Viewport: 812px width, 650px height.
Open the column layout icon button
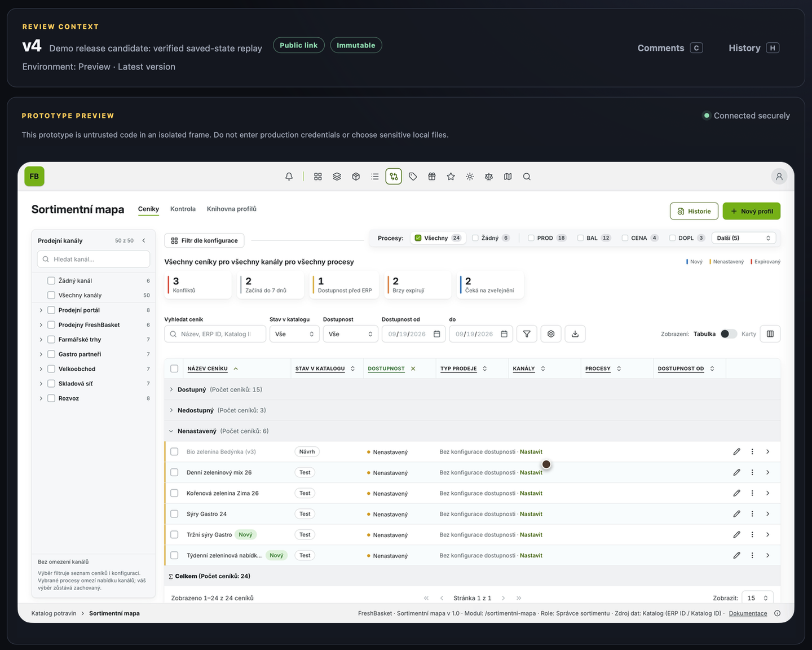pos(770,334)
